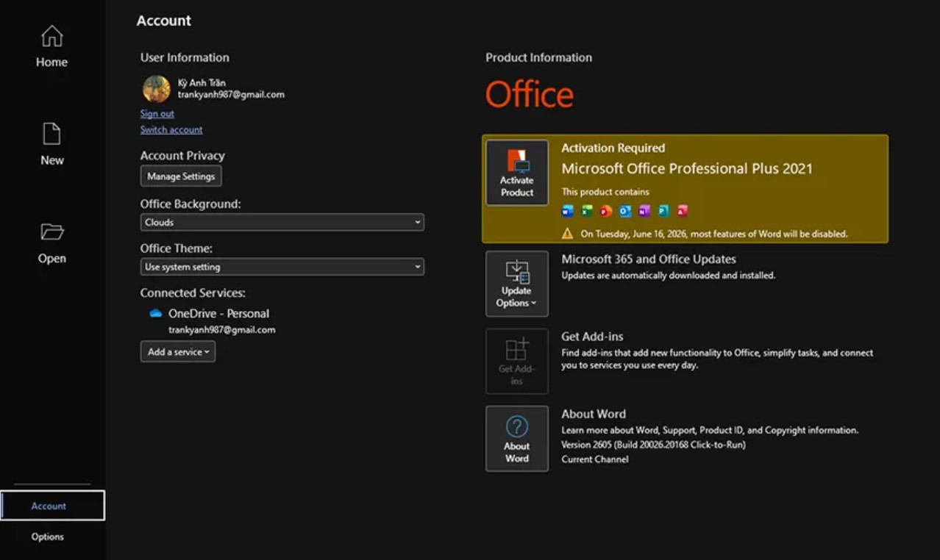This screenshot has width=940, height=560.
Task: Click the yellow warning triangle icon
Action: point(567,234)
